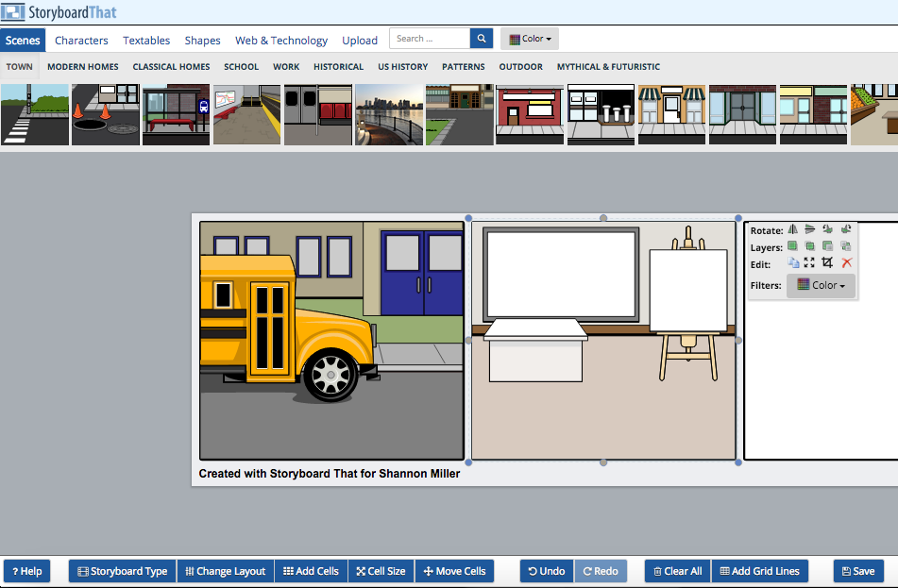Screen dimensions: 898x588
Task: Flip the selected scene vertically
Action: click(810, 229)
